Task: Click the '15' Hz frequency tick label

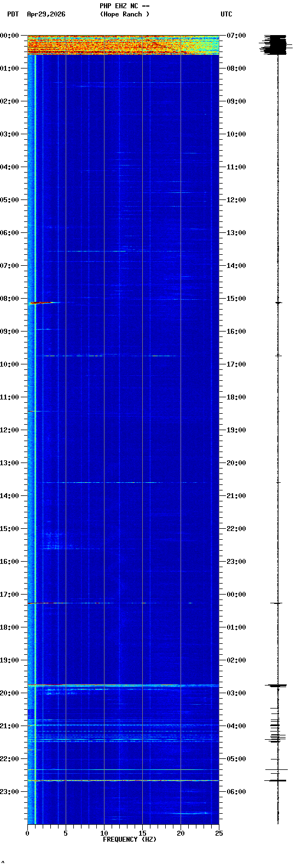Action: pyautogui.click(x=142, y=833)
